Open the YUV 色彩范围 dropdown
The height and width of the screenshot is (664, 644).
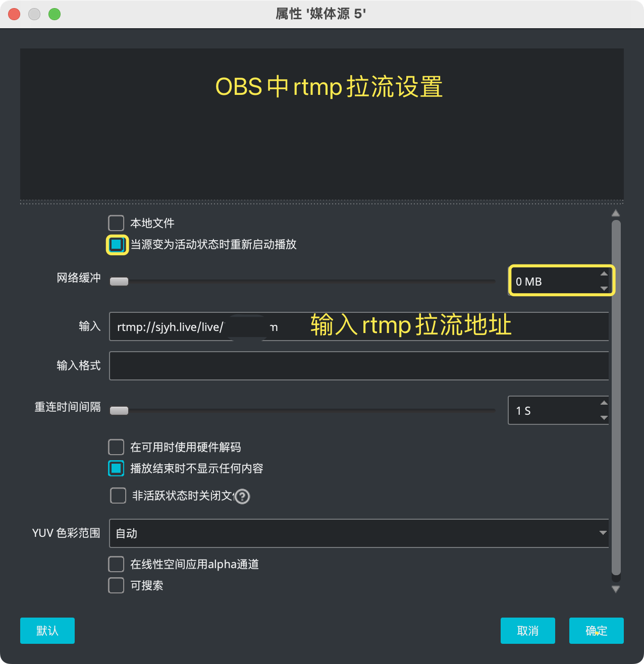point(358,533)
